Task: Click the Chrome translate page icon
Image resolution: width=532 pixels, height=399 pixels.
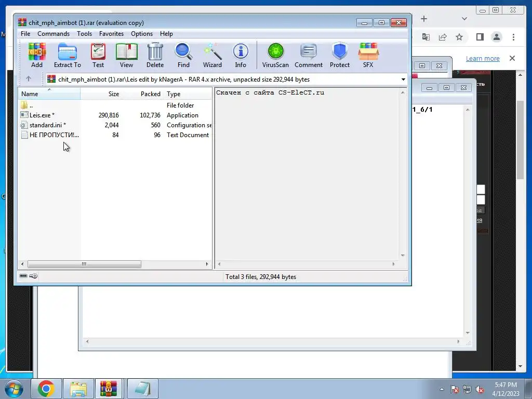Action: click(x=426, y=37)
